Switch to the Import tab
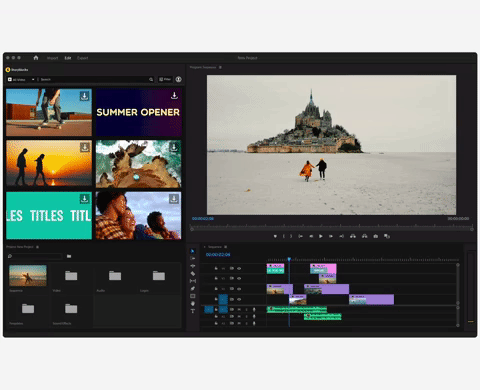480x390 pixels. [52, 58]
